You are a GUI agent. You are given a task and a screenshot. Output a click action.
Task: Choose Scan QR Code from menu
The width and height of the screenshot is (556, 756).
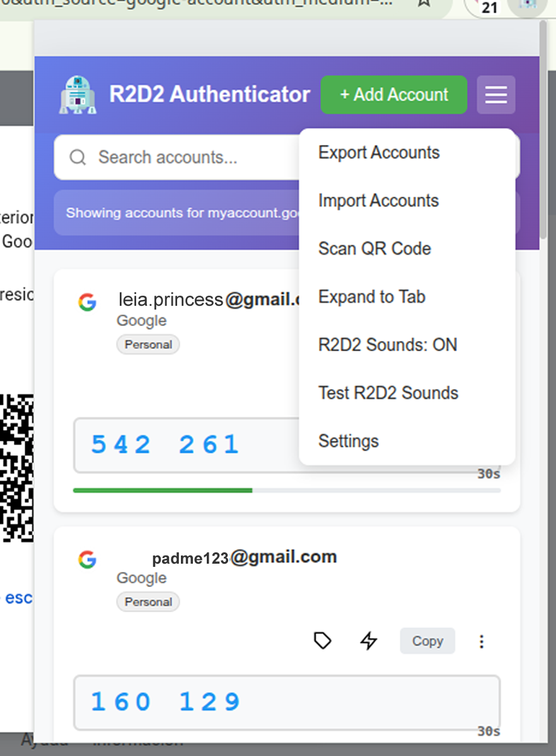coord(407,249)
